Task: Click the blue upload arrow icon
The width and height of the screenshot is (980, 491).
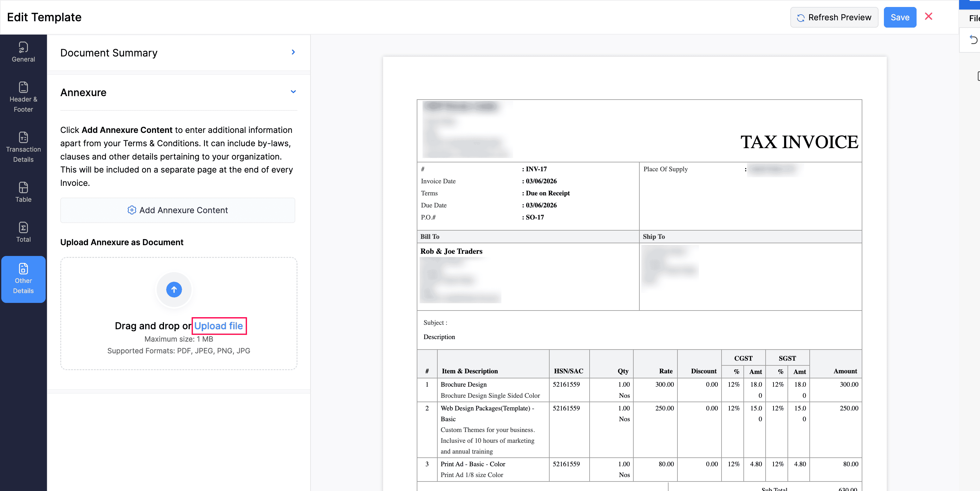Action: click(174, 290)
